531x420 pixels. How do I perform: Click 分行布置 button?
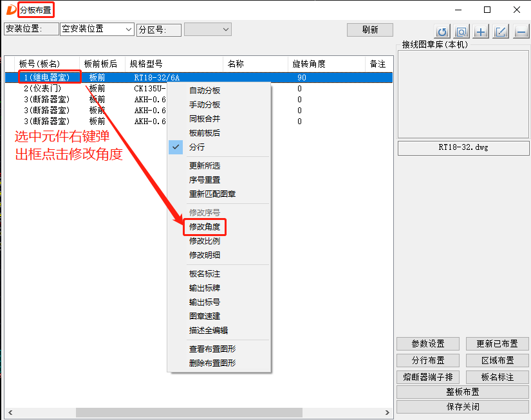(428, 360)
